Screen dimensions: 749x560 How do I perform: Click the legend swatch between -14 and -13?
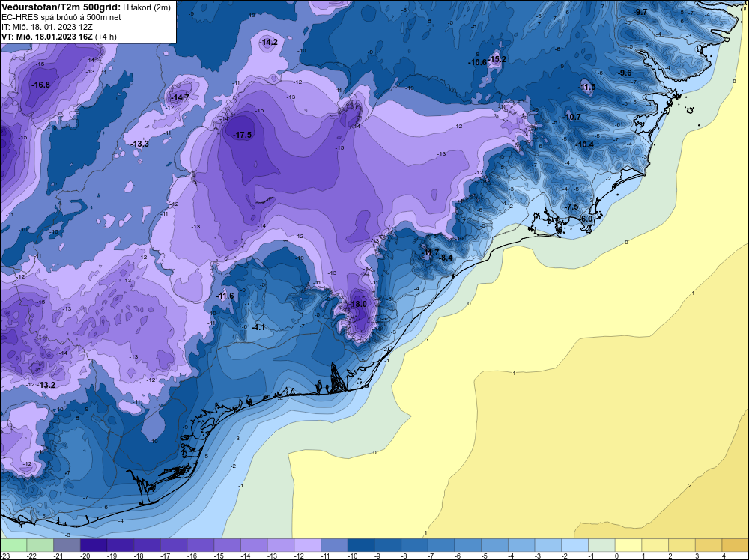(x=254, y=545)
